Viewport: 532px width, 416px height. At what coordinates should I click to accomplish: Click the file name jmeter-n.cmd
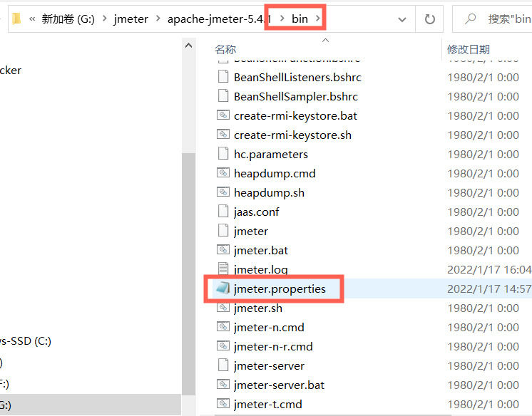point(269,328)
